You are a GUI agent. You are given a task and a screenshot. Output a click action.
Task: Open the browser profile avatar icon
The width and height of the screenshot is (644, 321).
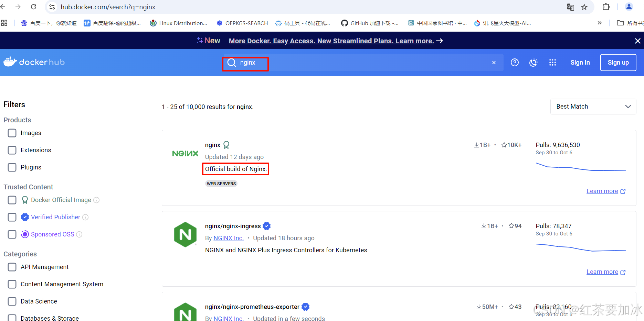pos(629,7)
